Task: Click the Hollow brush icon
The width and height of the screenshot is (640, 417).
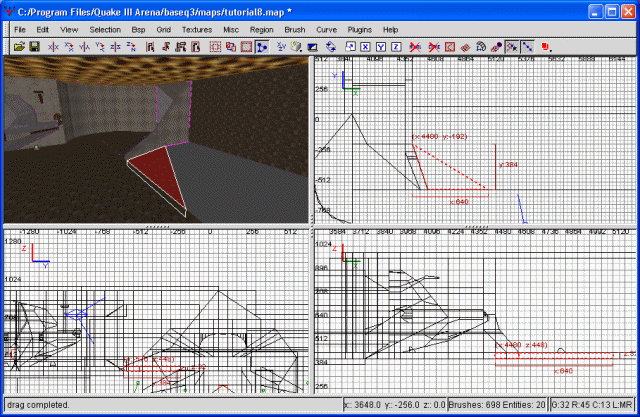Action: pos(246,47)
